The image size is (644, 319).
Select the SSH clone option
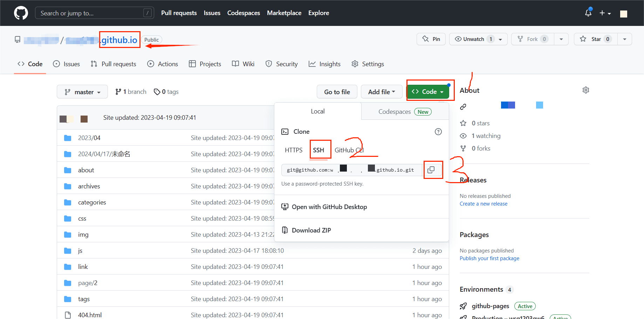coord(318,150)
